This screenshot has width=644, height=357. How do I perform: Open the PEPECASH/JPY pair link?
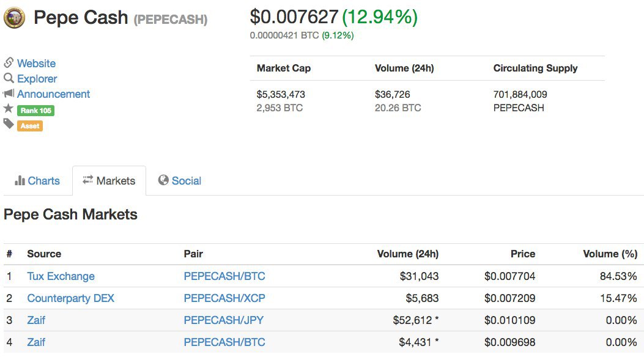(224, 320)
